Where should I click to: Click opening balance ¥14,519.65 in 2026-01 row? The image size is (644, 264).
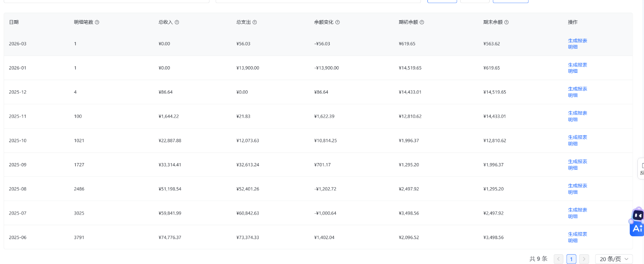tap(410, 68)
